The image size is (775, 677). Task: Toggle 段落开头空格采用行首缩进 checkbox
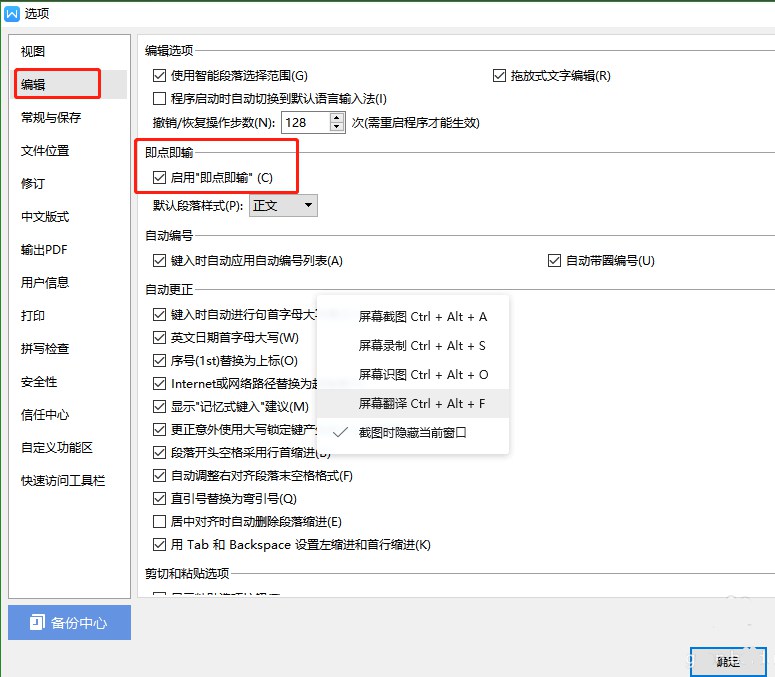(x=159, y=453)
